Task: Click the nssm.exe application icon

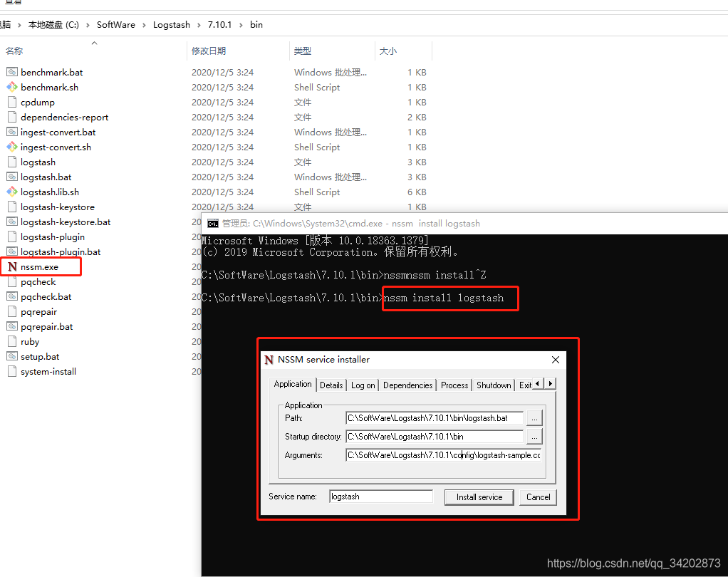Action: click(13, 266)
